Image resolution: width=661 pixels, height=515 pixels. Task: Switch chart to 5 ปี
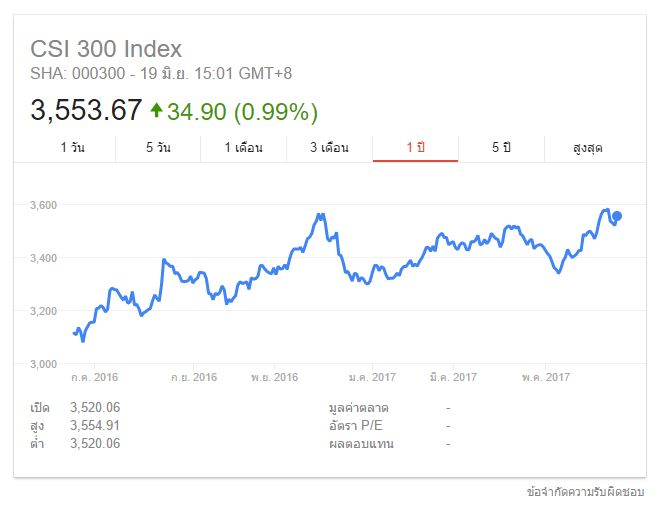[501, 148]
